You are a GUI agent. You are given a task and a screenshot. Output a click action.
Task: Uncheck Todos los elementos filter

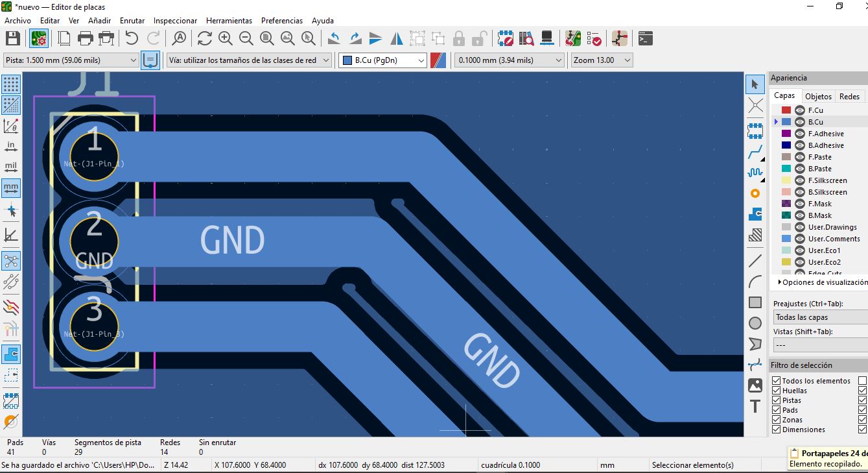click(x=777, y=381)
